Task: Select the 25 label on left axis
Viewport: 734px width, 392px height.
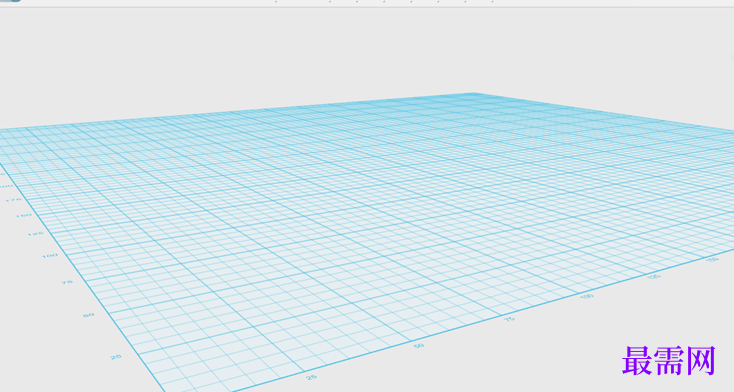Action: tap(116, 357)
